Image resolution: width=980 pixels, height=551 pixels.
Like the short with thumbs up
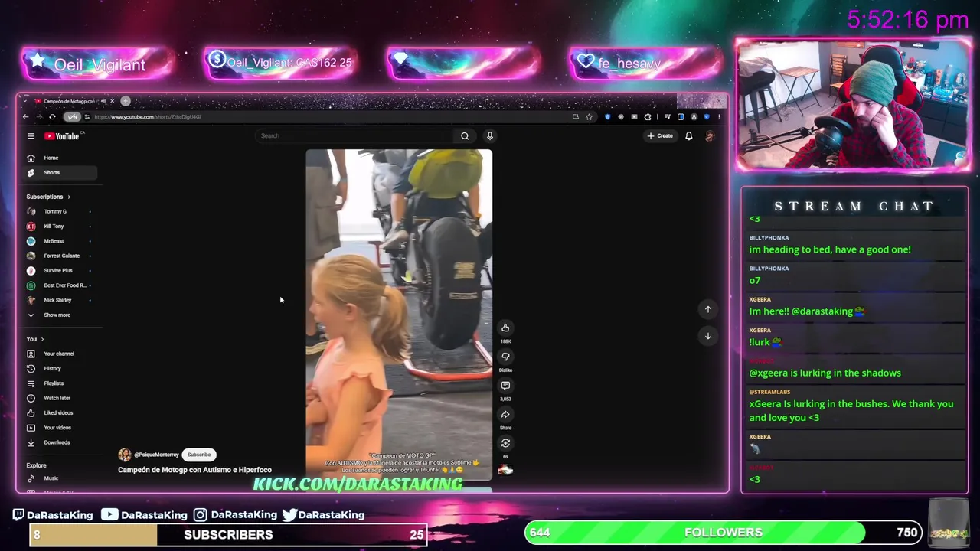click(505, 328)
